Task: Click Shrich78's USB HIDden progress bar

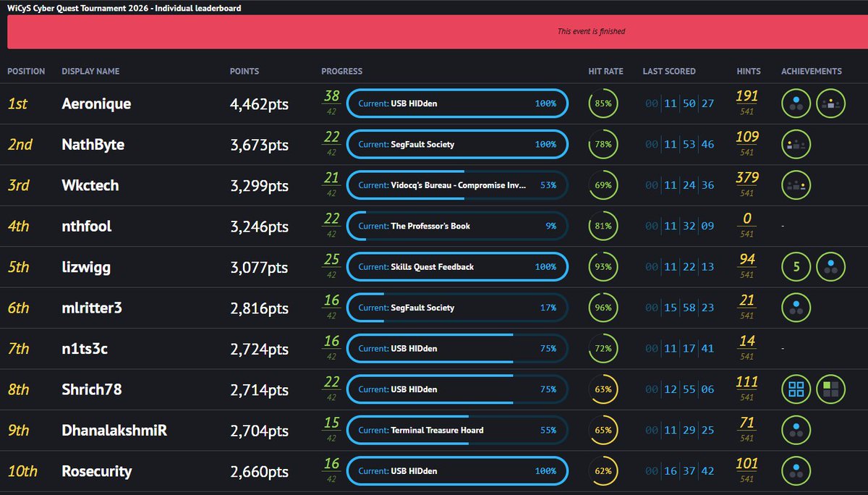Action: coord(457,389)
